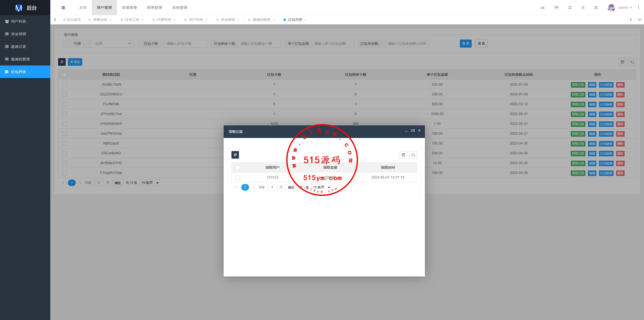
Task: Click the trash clear-cache icon in header
Action: click(583, 8)
